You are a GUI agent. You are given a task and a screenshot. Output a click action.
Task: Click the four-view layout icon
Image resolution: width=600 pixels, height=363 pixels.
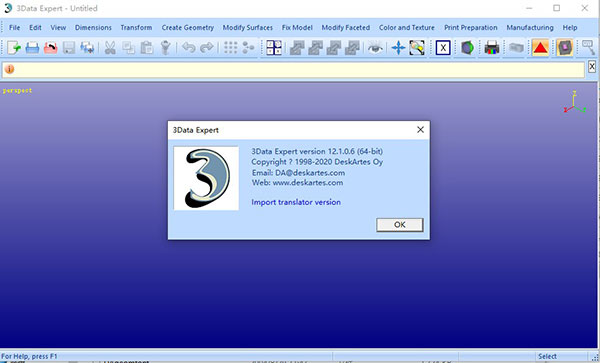(x=274, y=48)
